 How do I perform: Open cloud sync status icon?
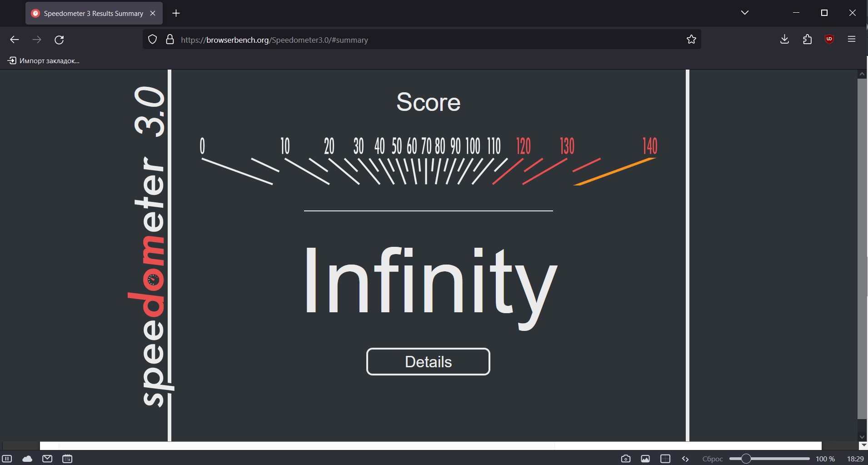coord(27,459)
